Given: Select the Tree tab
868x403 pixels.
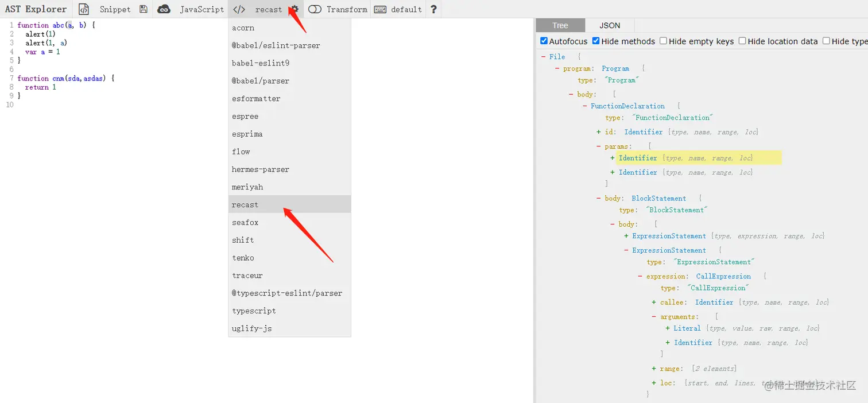Looking at the screenshot, I should [x=560, y=25].
